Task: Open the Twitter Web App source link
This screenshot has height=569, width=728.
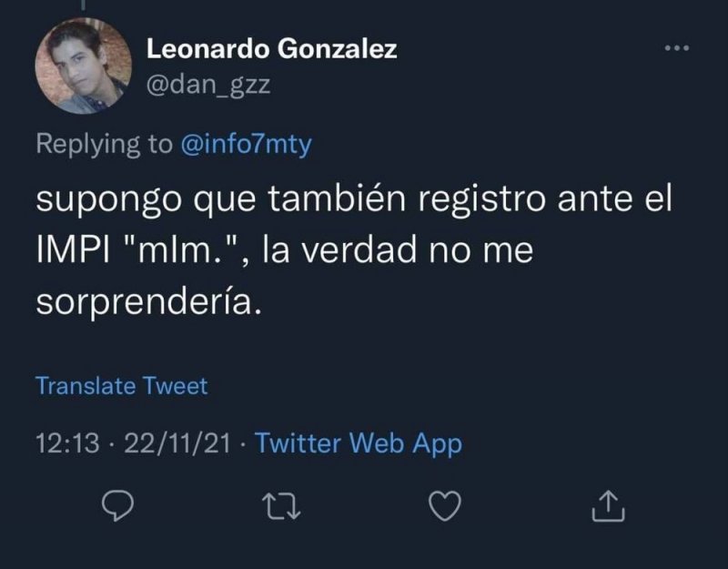Action: click(359, 444)
